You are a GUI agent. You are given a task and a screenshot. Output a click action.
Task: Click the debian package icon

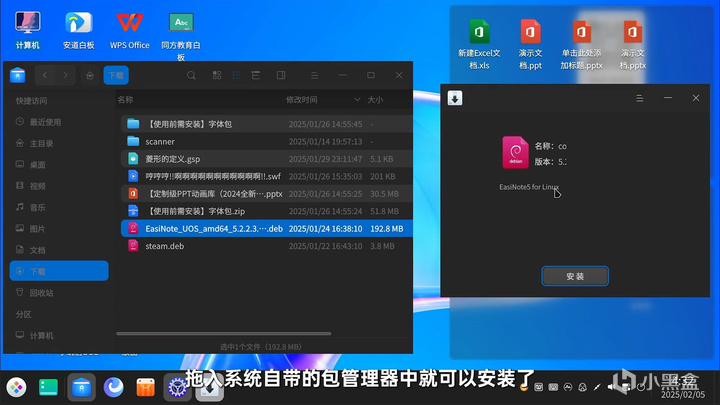point(515,152)
